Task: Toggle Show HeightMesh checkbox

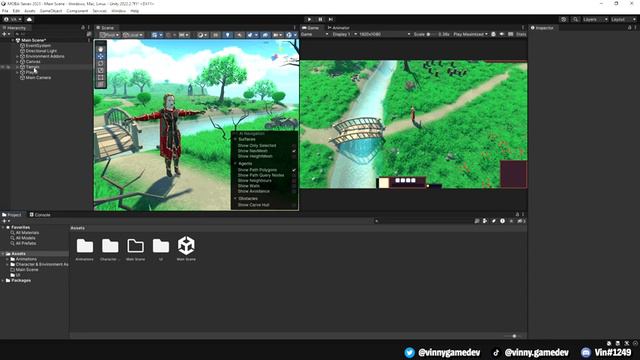Action: (x=294, y=156)
